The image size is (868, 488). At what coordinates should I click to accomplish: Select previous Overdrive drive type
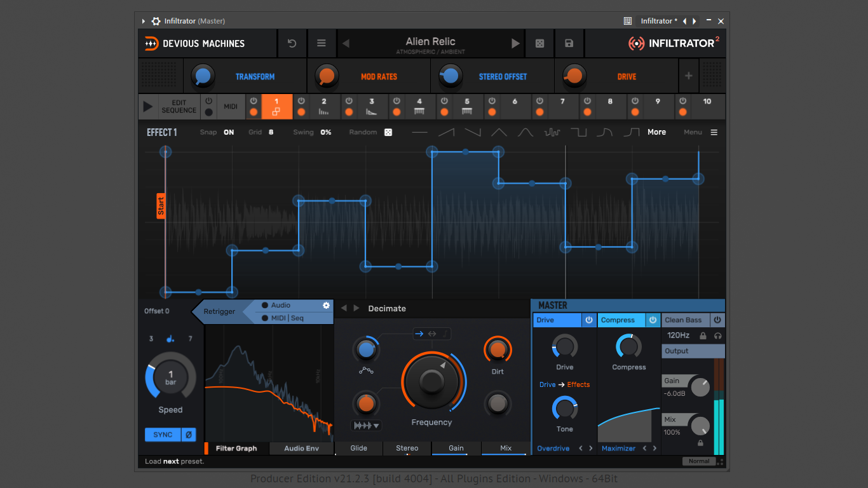point(581,449)
